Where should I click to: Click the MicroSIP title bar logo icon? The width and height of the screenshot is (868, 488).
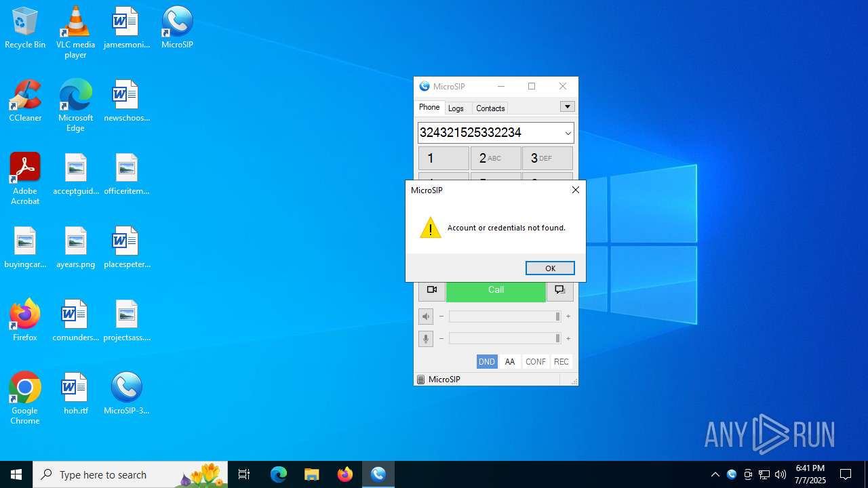425,86
